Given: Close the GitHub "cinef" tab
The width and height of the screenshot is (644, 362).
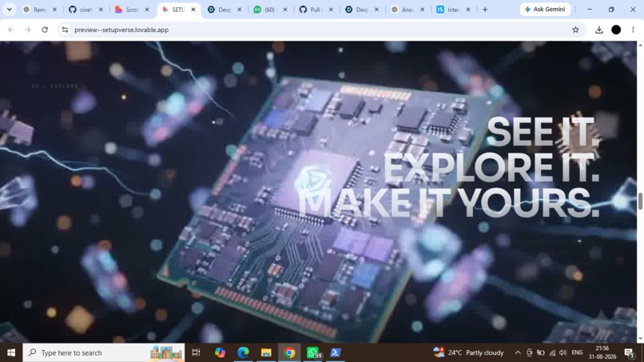Looking at the screenshot, I should click(x=101, y=10).
